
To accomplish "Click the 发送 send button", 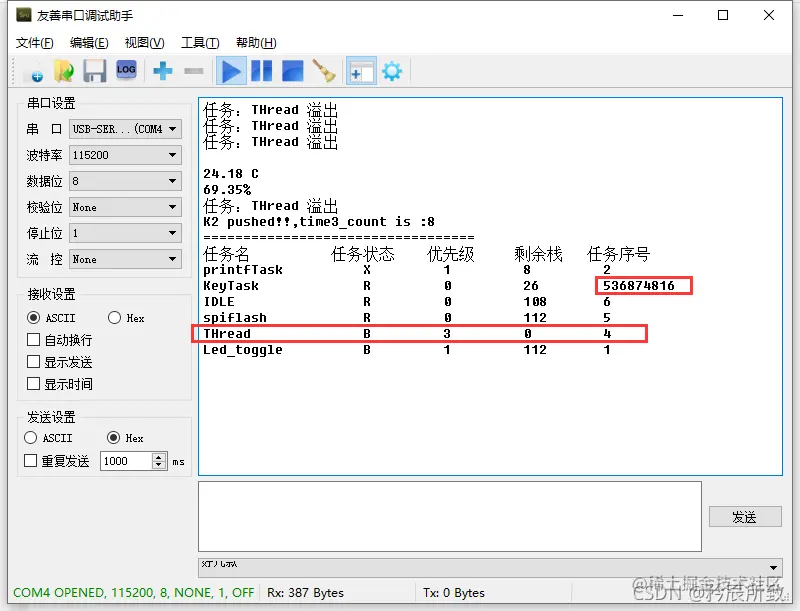I will point(745,517).
